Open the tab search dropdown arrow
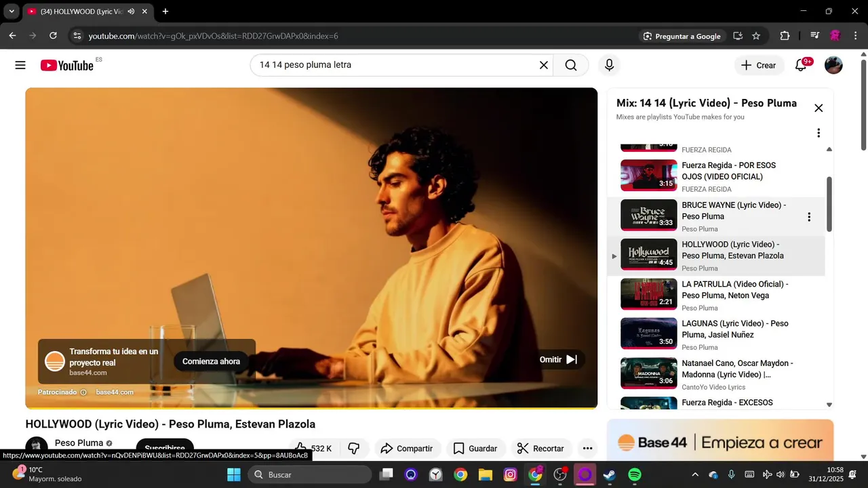This screenshot has height=488, width=868. pyautogui.click(x=12, y=12)
